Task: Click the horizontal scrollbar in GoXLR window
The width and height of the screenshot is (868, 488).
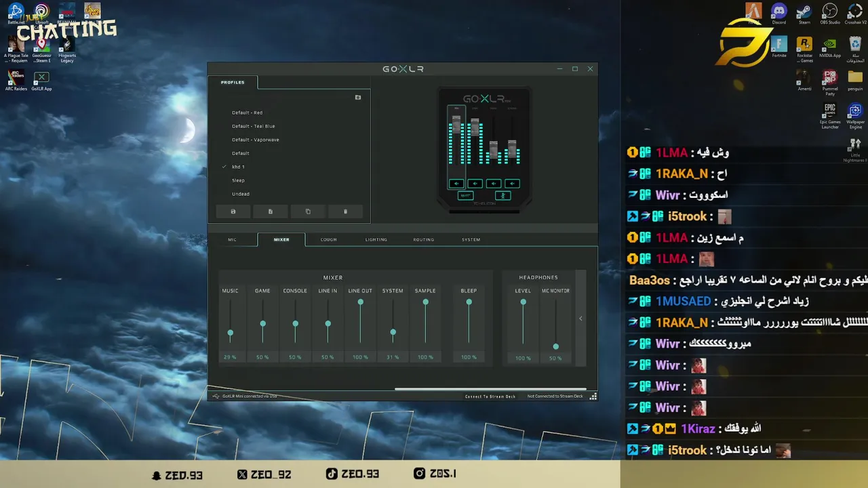Action: click(490, 389)
